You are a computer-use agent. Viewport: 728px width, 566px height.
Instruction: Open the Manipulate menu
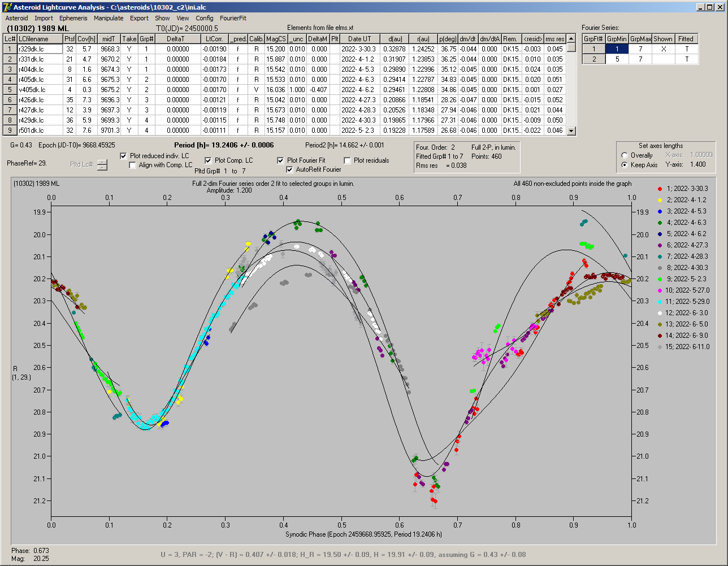[x=109, y=18]
